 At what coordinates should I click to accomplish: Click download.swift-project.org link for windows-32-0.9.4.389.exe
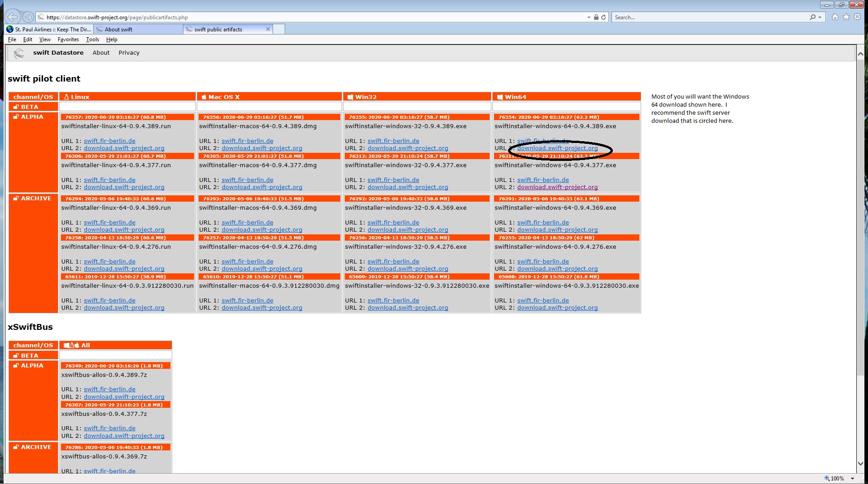[408, 148]
